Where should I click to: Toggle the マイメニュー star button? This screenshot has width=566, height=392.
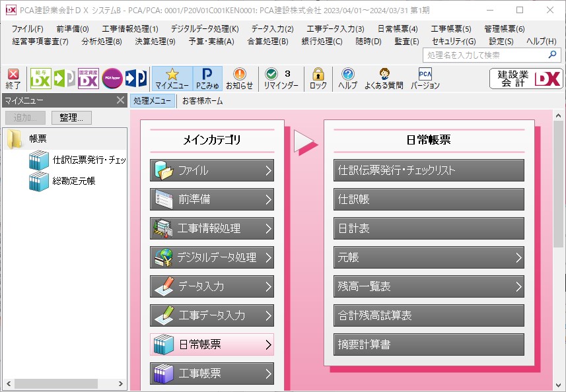point(172,79)
